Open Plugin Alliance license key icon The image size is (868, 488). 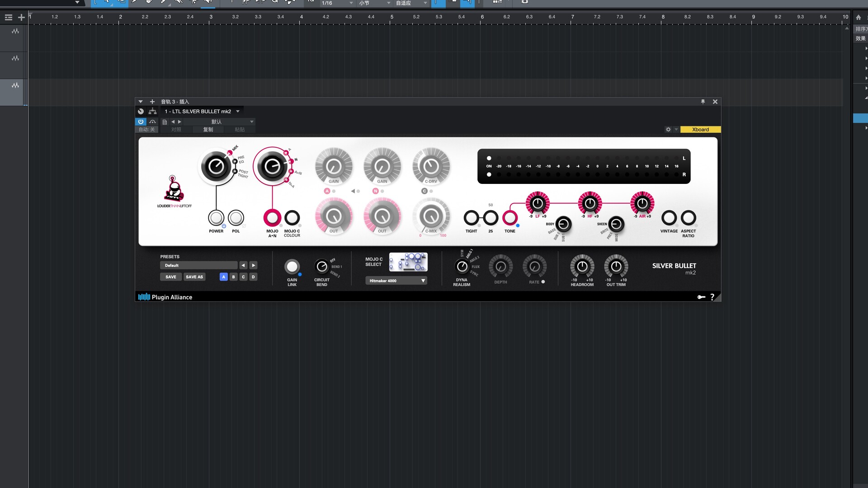(701, 297)
